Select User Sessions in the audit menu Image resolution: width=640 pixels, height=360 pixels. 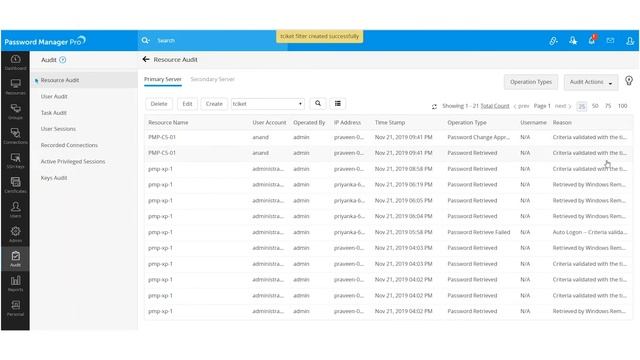[58, 129]
